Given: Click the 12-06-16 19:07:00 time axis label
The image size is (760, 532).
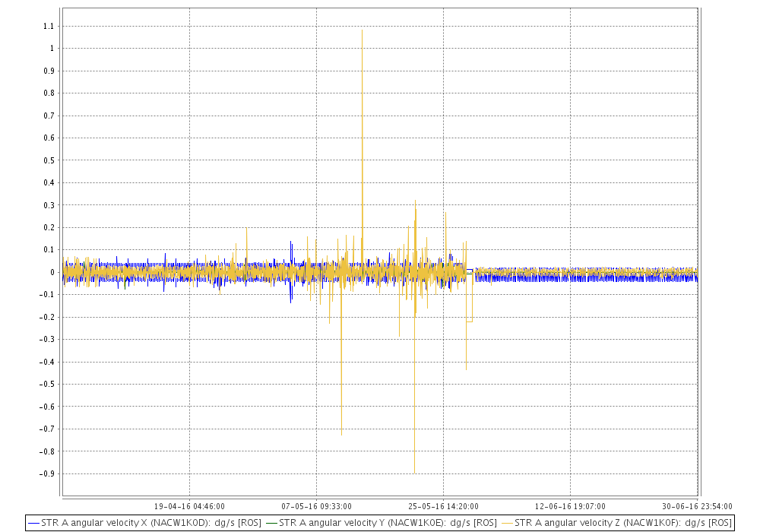Looking at the screenshot, I should [x=571, y=506].
